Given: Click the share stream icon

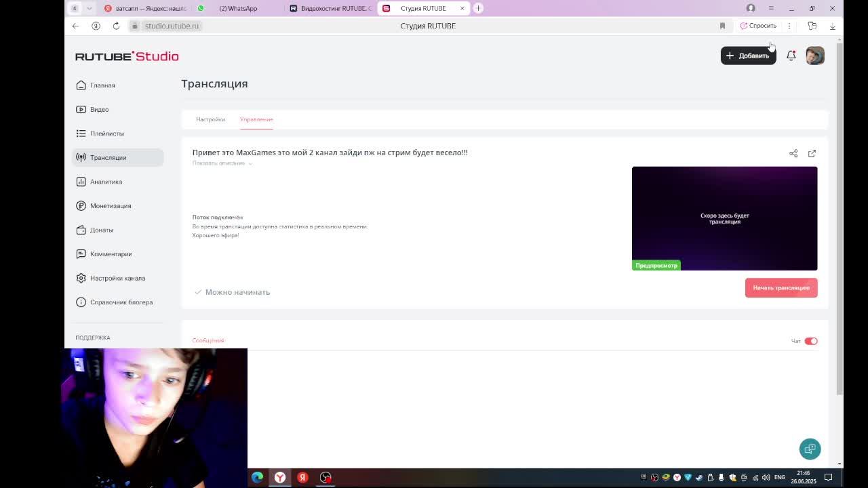Looking at the screenshot, I should coord(793,153).
